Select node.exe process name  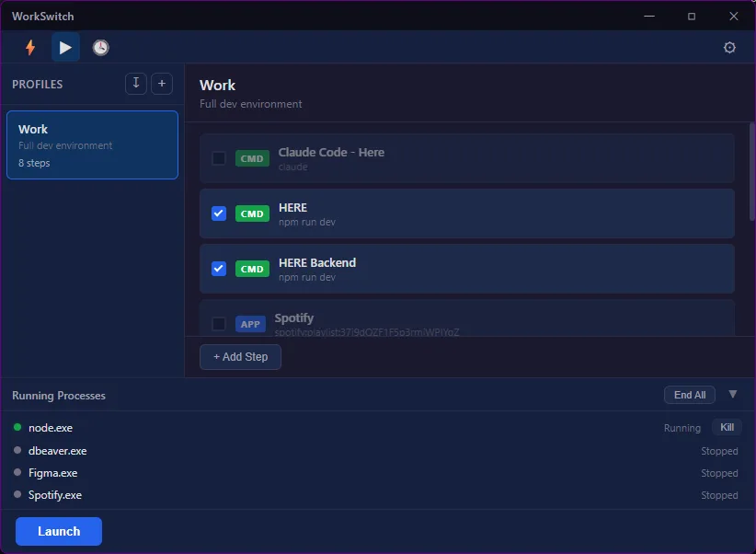pyautogui.click(x=51, y=428)
